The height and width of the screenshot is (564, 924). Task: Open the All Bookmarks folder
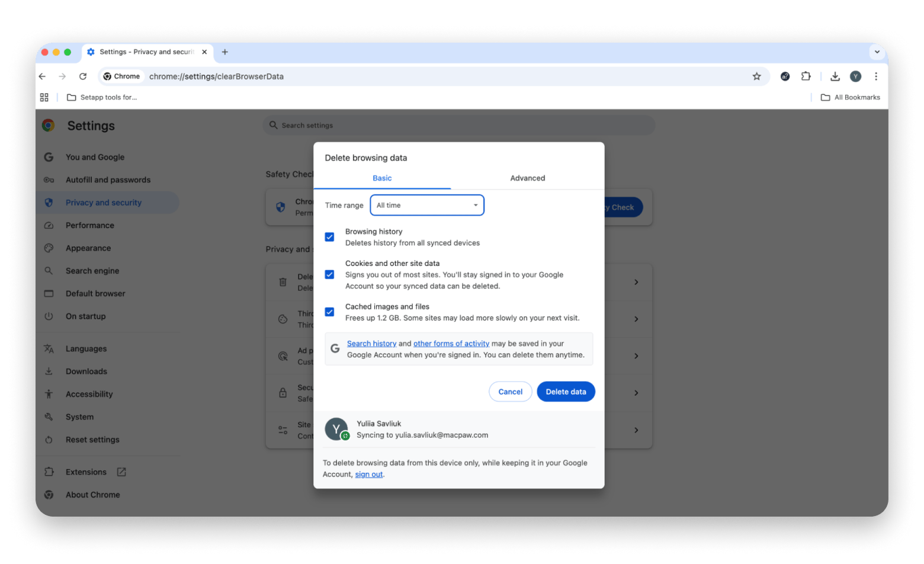click(851, 97)
